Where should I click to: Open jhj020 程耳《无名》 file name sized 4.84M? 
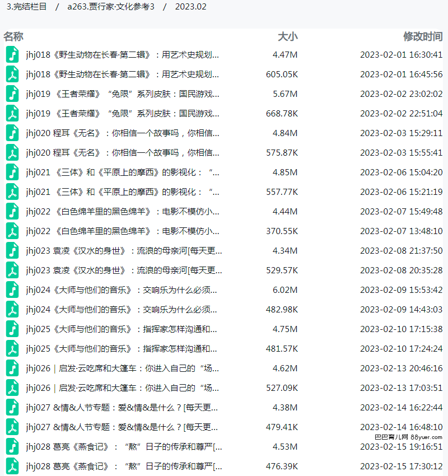[123, 133]
